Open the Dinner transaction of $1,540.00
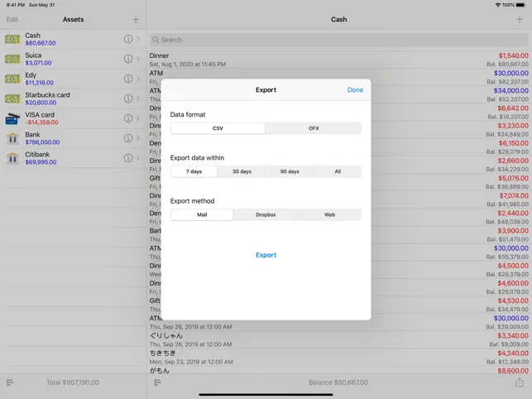This screenshot has width=532, height=399. point(338,60)
